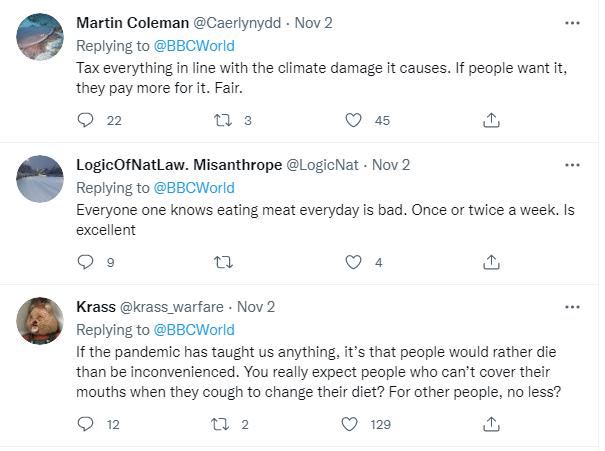Open LogicOfNatLaw's profile picture

point(41,178)
